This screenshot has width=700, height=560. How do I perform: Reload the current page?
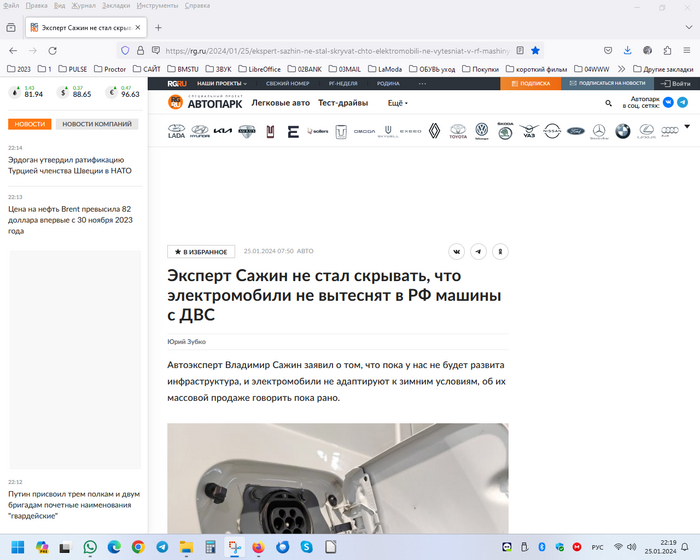[52, 50]
